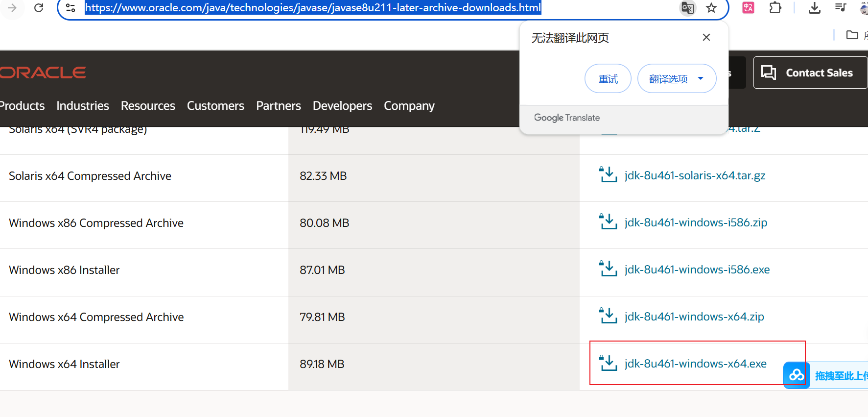Click the 重试 retry button

(x=608, y=78)
